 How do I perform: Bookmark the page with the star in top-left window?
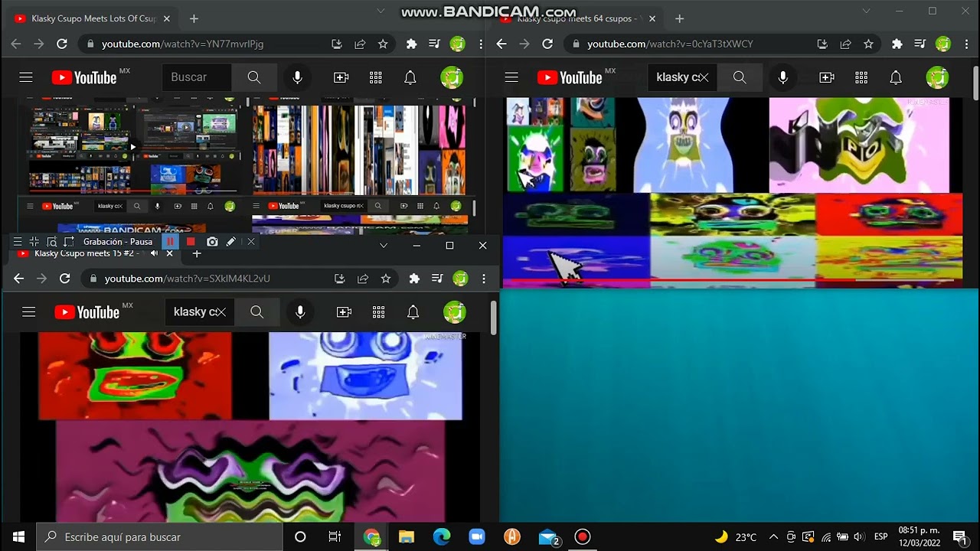point(383,44)
